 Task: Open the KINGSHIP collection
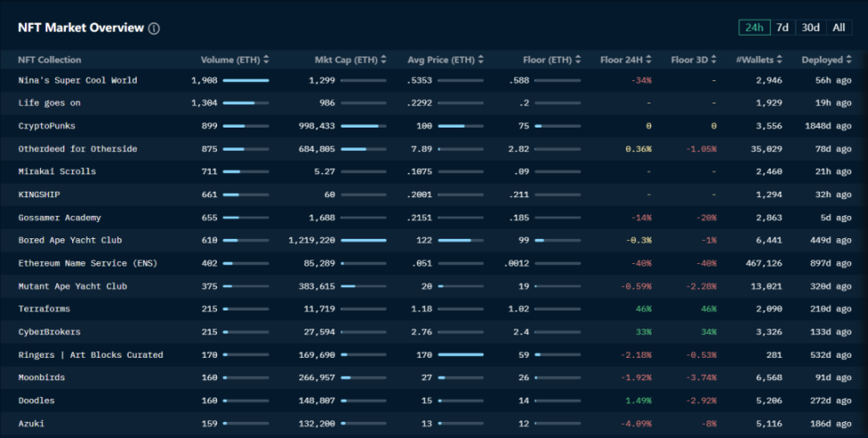coord(38,194)
